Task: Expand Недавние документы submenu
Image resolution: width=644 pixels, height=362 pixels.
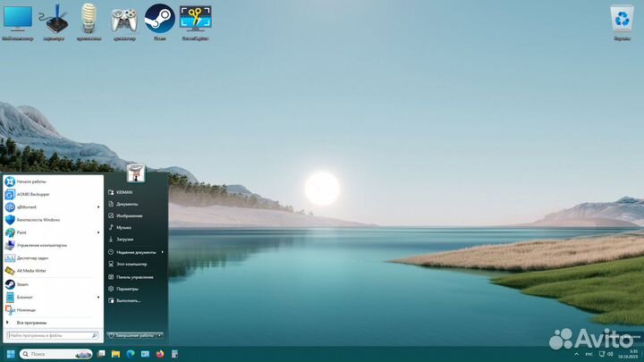Action: 162,252
